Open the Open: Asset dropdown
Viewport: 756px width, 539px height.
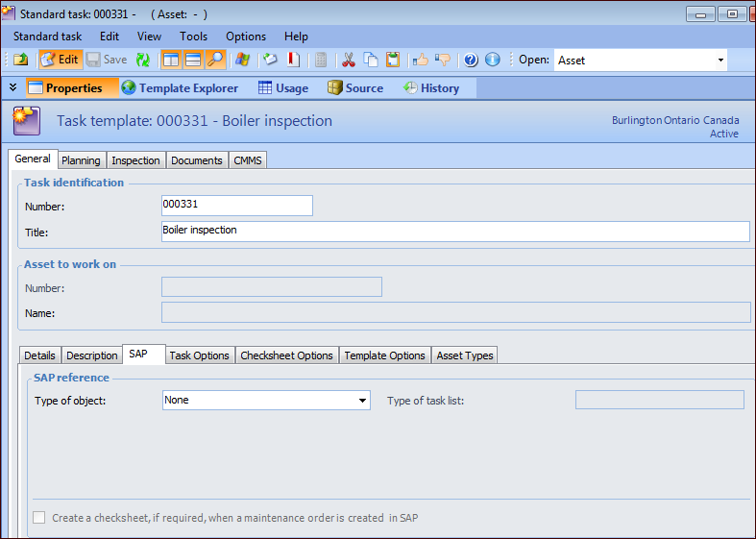(x=720, y=61)
